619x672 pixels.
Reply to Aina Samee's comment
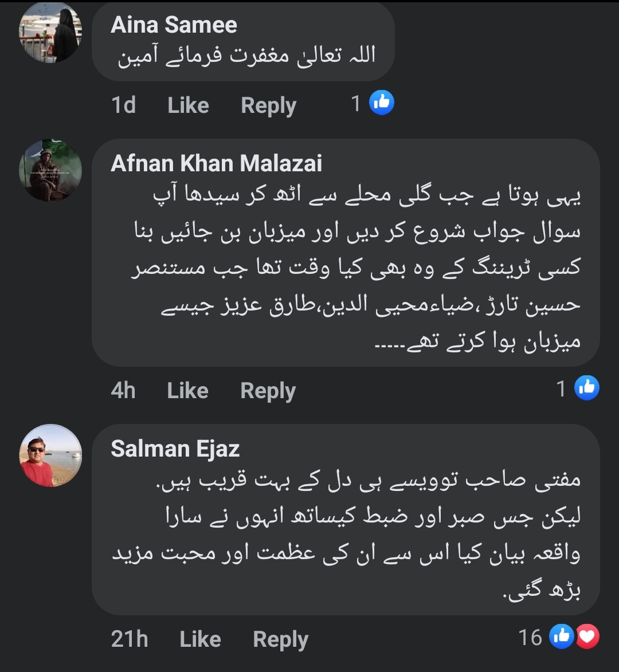[x=268, y=105]
